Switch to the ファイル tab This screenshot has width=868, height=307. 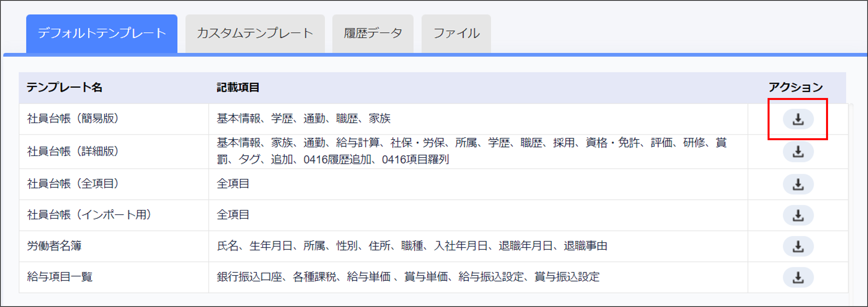point(456,33)
